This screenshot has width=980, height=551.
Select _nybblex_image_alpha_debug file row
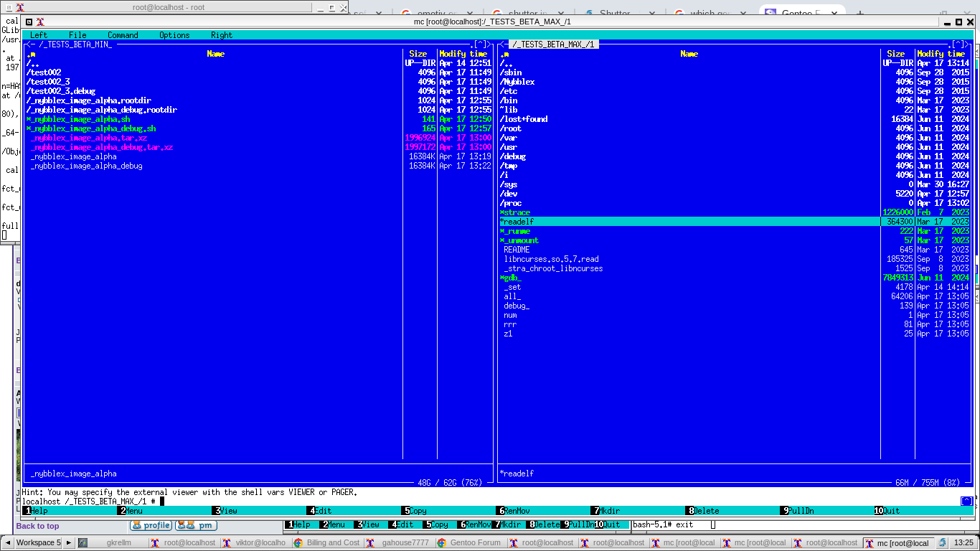click(258, 166)
